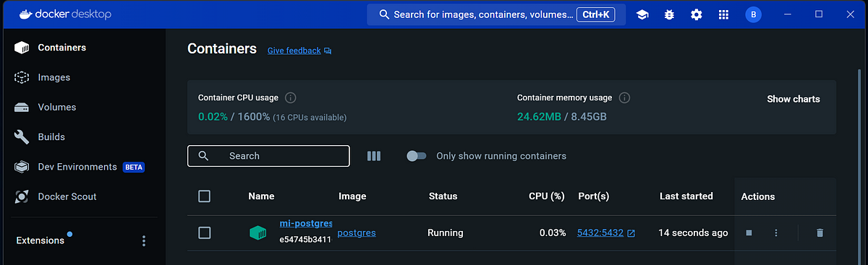
Task: Focus the containers Search input field
Action: pyautogui.click(x=268, y=156)
